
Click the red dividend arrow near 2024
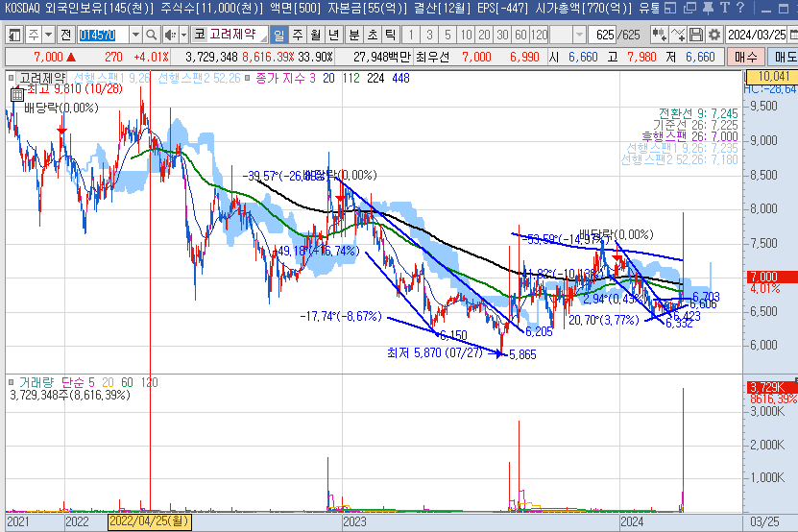click(617, 258)
